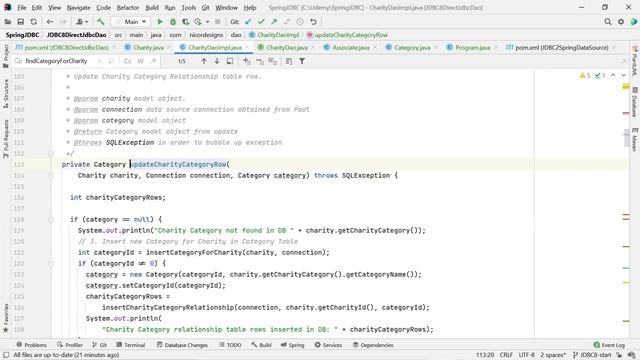640x360 pixels.
Task: Toggle new line button in search field
Action: (111, 61)
